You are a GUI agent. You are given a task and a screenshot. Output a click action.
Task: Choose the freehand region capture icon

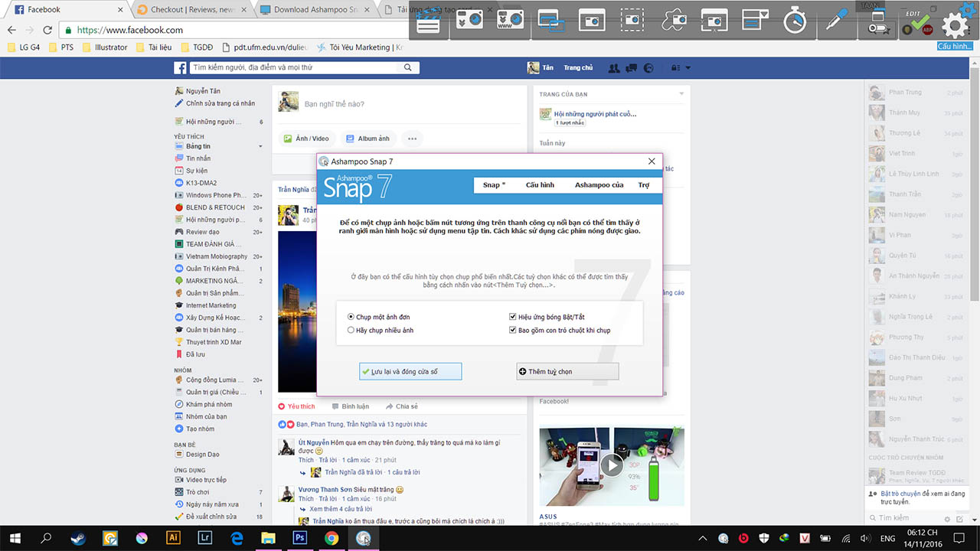pos(674,21)
